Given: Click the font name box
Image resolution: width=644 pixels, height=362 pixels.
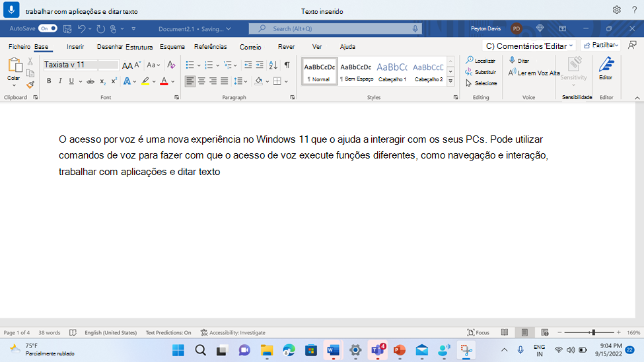Looking at the screenshot, I should click(71, 65).
